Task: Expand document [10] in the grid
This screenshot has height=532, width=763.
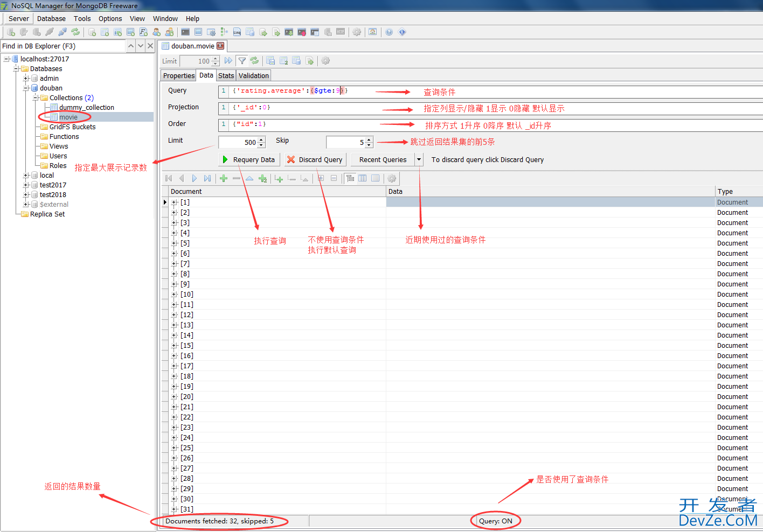Action: (x=175, y=295)
